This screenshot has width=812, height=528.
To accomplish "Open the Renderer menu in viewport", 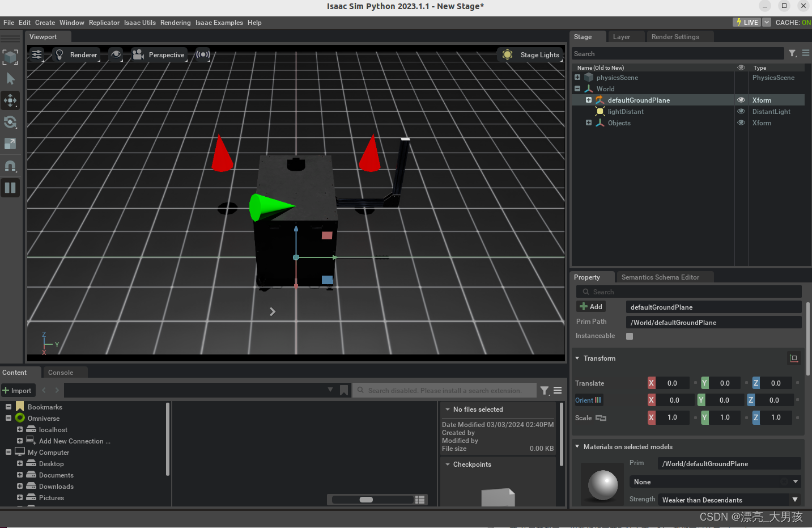I will click(76, 54).
